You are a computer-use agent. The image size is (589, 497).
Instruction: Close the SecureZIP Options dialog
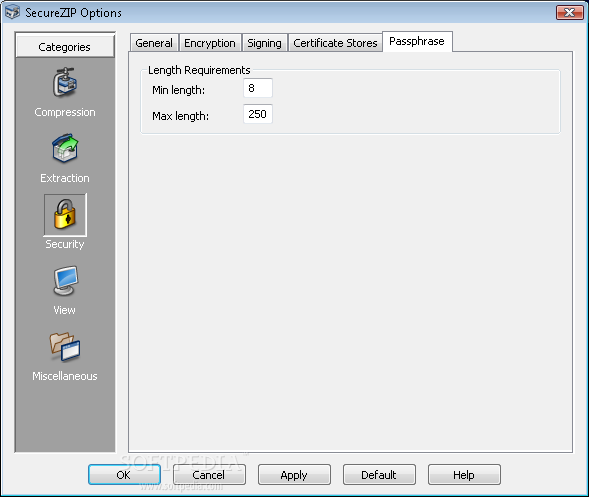tap(569, 12)
